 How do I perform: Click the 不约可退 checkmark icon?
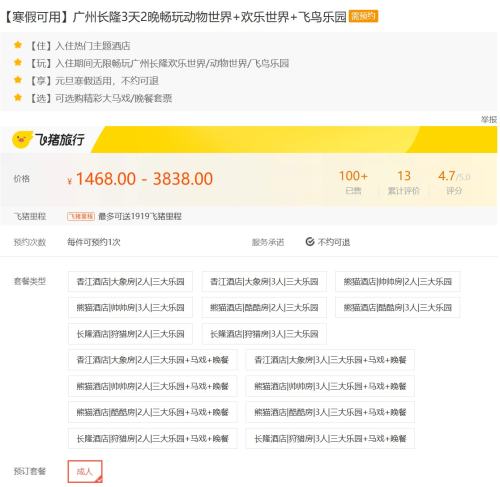[x=310, y=242]
